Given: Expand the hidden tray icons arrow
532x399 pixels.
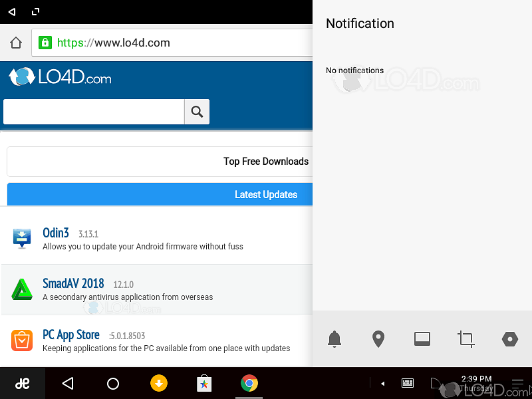Looking at the screenshot, I should (383, 384).
